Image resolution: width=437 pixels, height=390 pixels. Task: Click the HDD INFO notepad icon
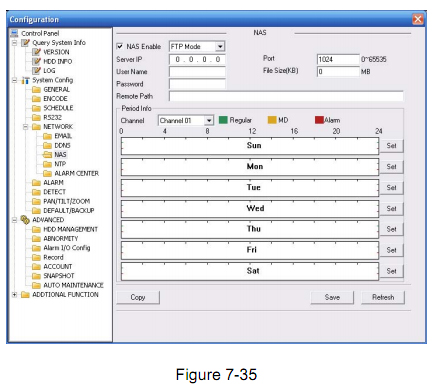click(x=36, y=61)
